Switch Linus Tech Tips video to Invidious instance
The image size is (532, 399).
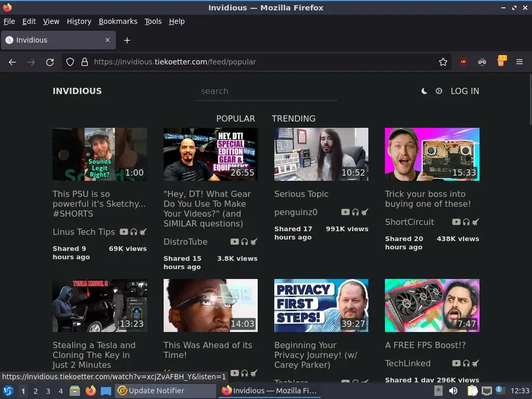143,232
